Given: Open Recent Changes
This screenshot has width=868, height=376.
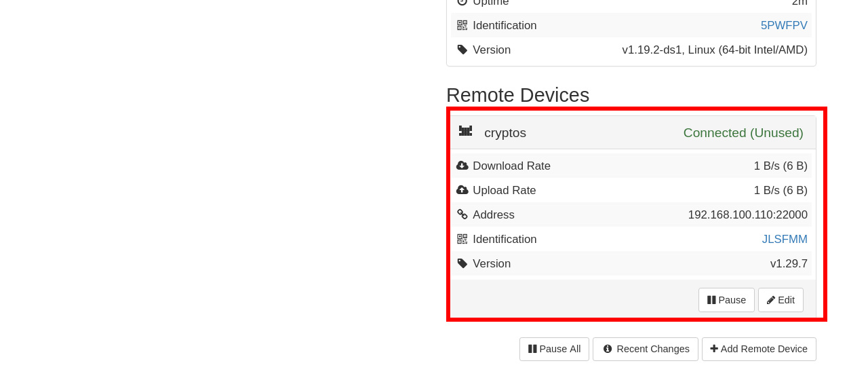Looking at the screenshot, I should [x=646, y=349].
